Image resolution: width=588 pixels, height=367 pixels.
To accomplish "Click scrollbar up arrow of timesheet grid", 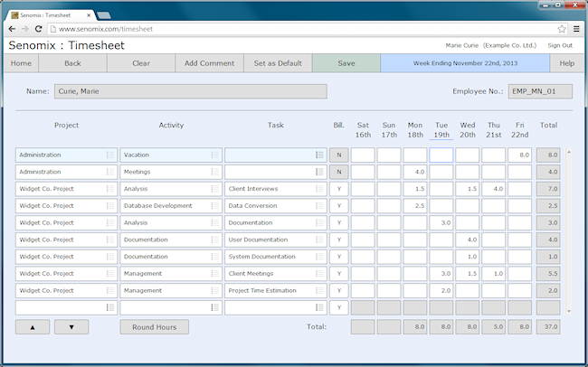I will 569,152.
